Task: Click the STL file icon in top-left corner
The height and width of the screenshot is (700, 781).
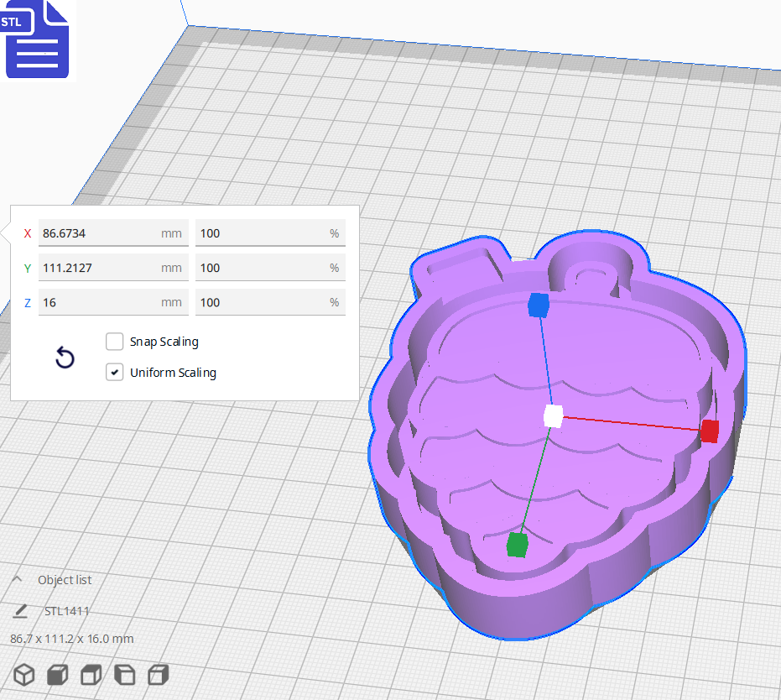Action: [37, 39]
